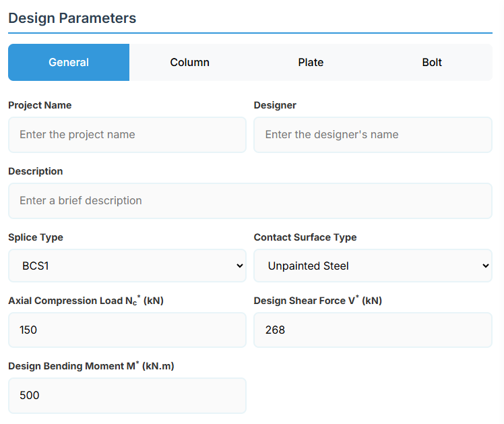Switch to the General tab
504x424 pixels.
coord(69,63)
